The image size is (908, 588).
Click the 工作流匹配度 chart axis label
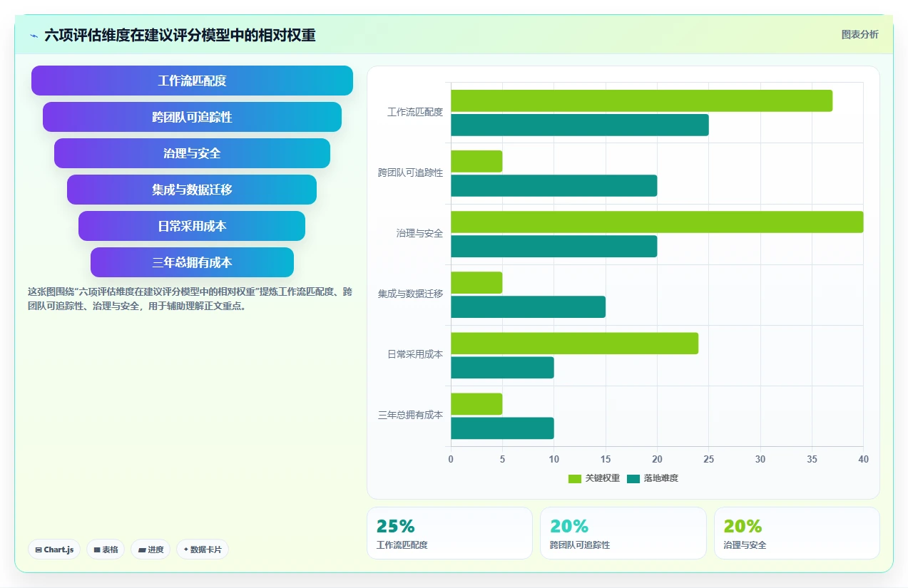click(415, 112)
